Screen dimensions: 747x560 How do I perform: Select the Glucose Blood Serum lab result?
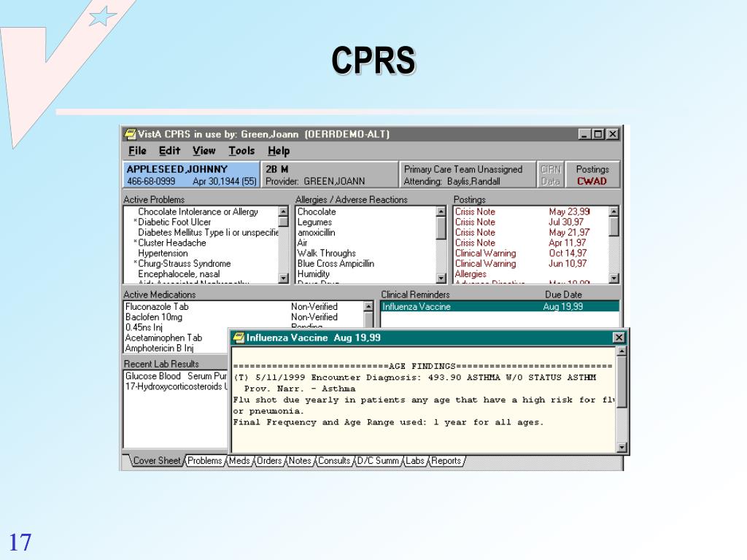176,376
